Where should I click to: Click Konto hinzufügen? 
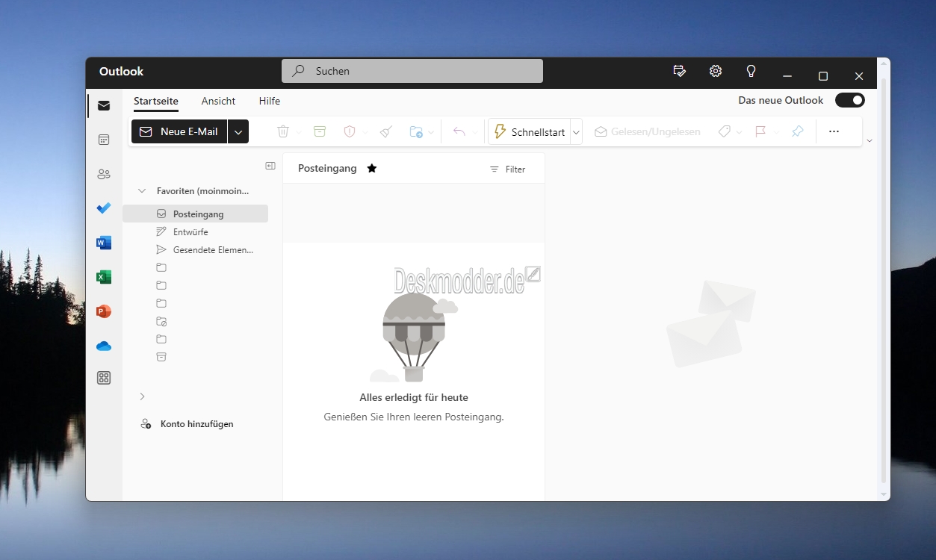click(x=187, y=424)
